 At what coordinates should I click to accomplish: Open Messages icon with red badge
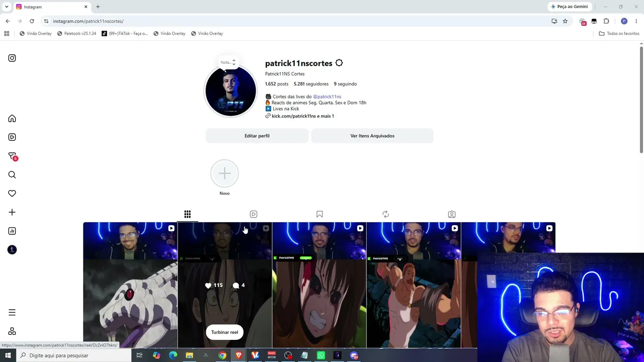coord(12,156)
